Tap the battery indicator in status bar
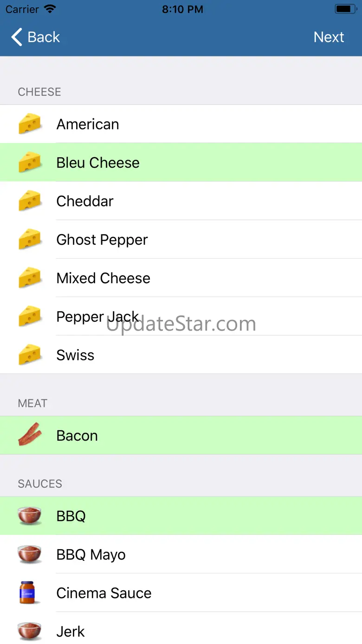 (x=345, y=9)
